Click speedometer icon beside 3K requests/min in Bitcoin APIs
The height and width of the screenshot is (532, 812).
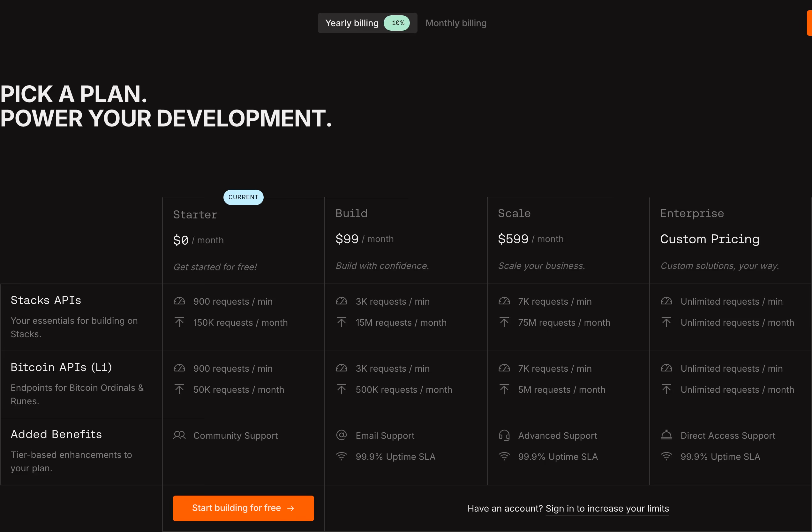(341, 368)
